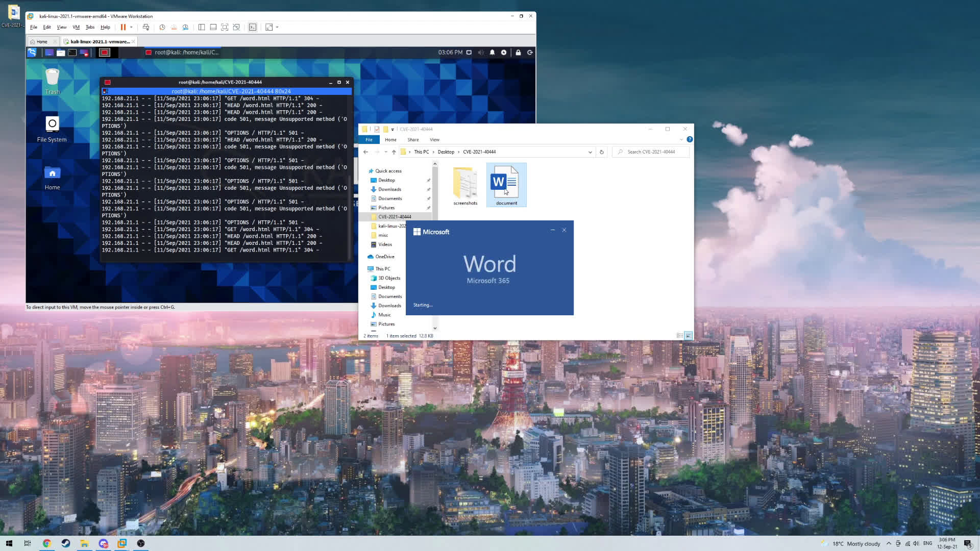The width and height of the screenshot is (980, 551).
Task: Open the snapshot manager icon
Action: 185,27
